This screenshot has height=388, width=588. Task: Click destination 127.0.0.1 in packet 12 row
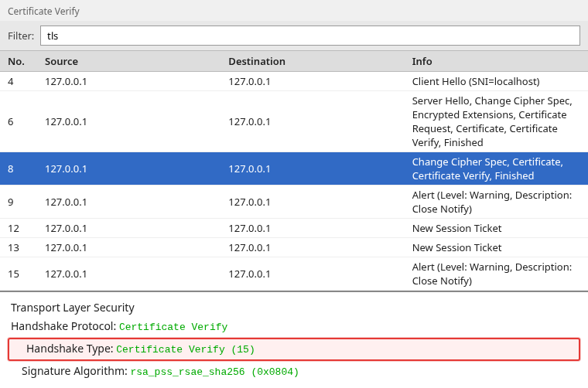tap(249, 228)
